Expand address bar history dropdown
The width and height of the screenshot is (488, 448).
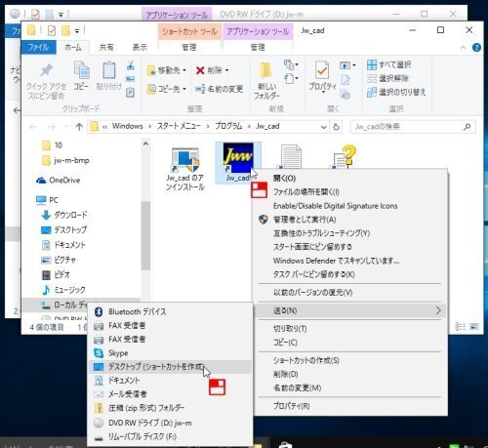324,127
